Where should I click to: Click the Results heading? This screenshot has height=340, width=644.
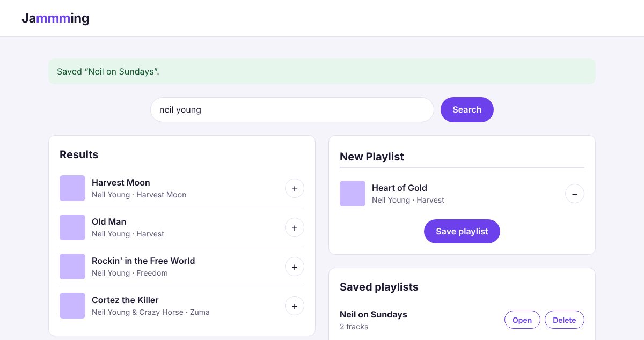[x=79, y=154]
